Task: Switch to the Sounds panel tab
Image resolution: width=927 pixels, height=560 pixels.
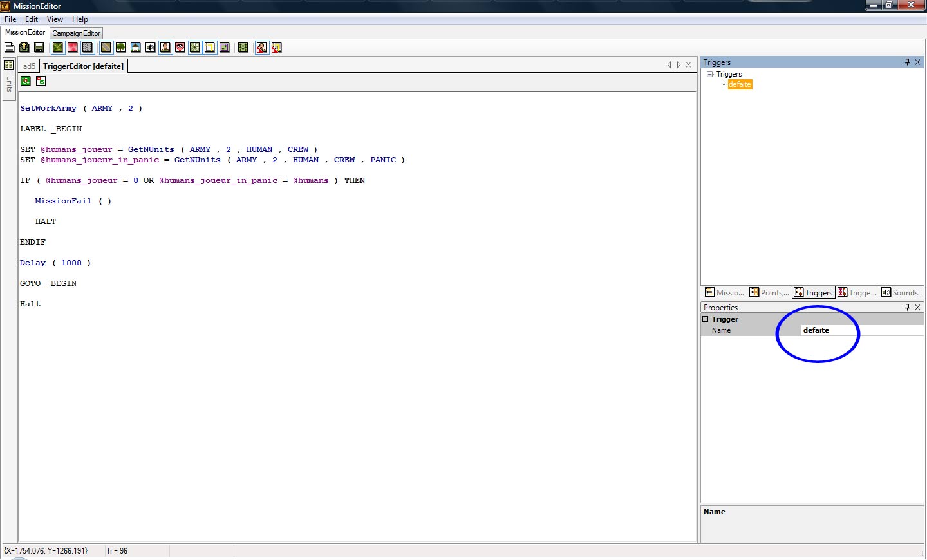Action: tap(900, 293)
